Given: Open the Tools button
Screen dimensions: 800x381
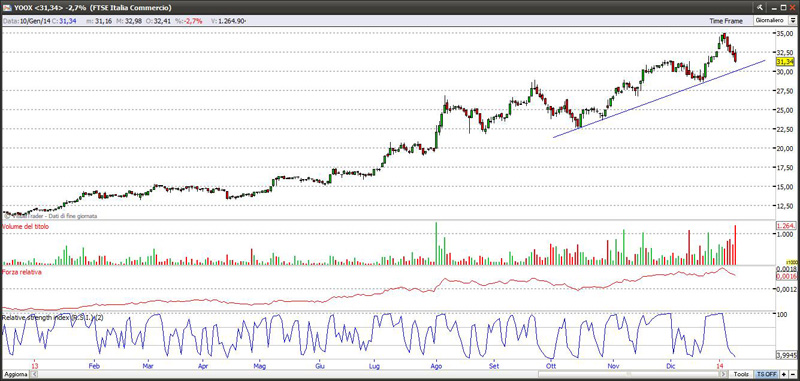Looking at the screenshot, I should [741, 374].
